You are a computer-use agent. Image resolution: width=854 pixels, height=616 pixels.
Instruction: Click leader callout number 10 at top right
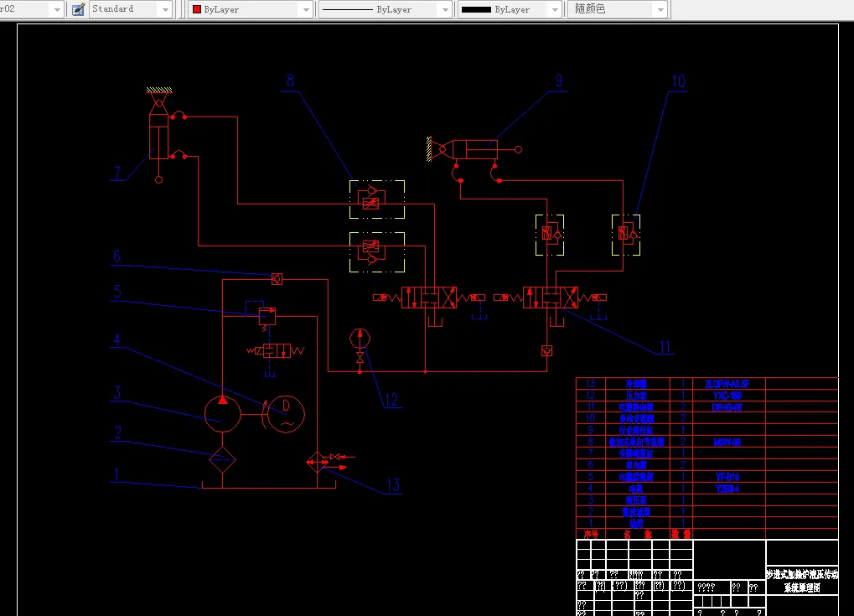[x=678, y=81]
